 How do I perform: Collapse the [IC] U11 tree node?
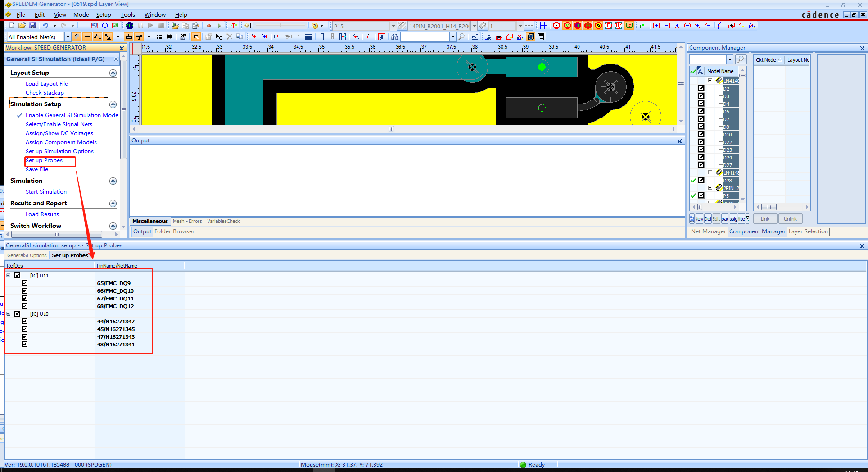(9, 276)
